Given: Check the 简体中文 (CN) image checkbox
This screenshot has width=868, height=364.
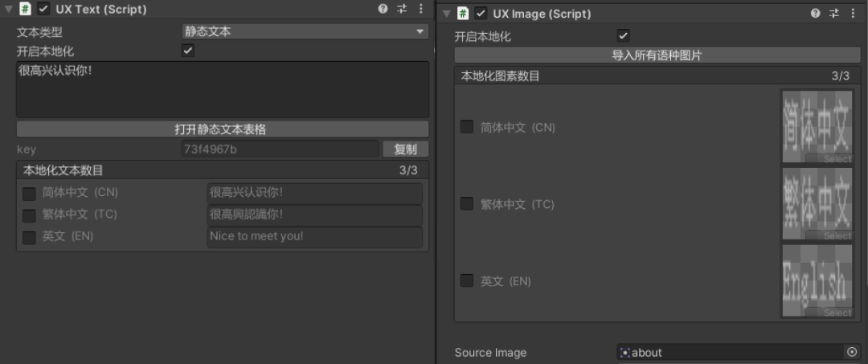Looking at the screenshot, I should tap(467, 127).
